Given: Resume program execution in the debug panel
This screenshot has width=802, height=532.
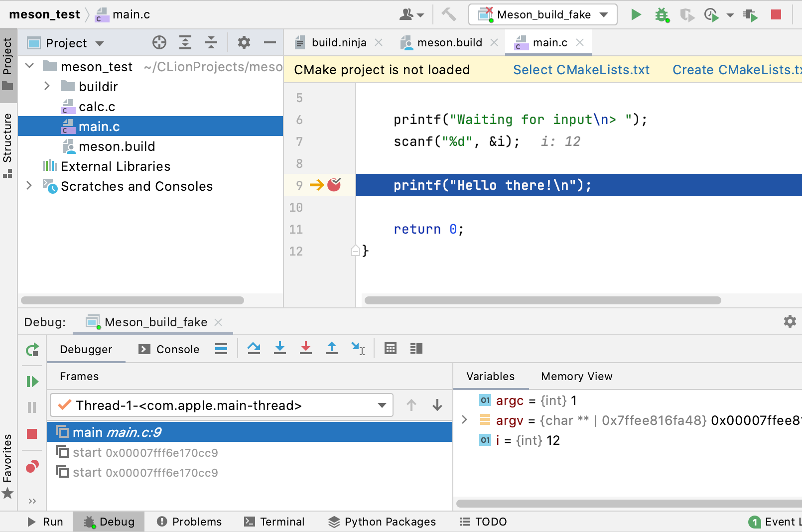Looking at the screenshot, I should (32, 382).
